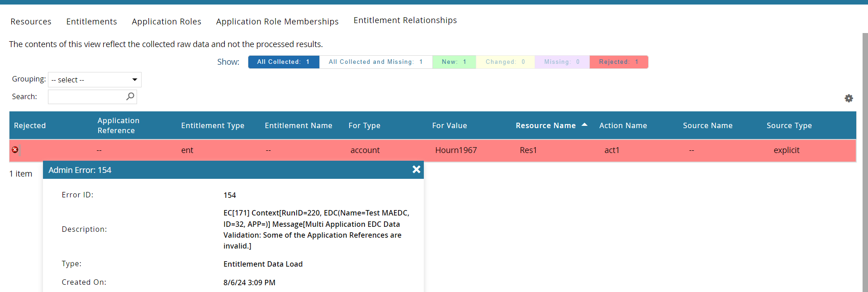Select Application Role Memberships tab
The width and height of the screenshot is (868, 292).
click(277, 22)
